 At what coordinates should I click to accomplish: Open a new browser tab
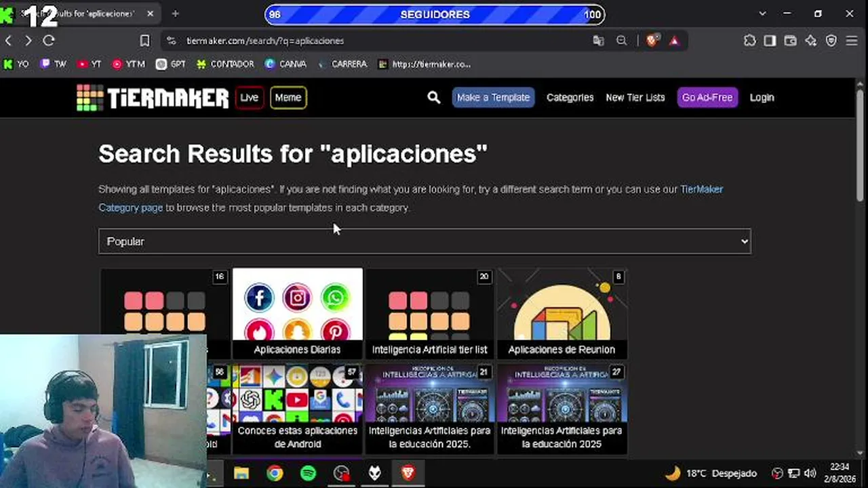(x=175, y=14)
